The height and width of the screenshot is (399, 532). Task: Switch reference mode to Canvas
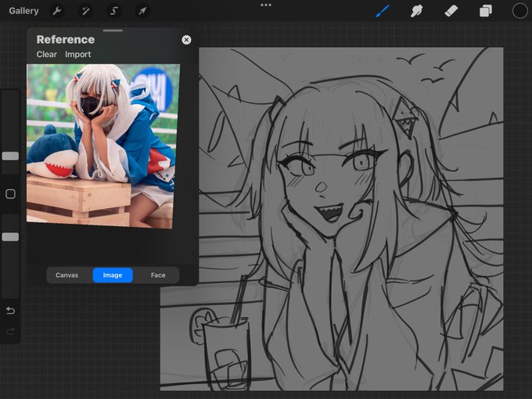pos(66,275)
